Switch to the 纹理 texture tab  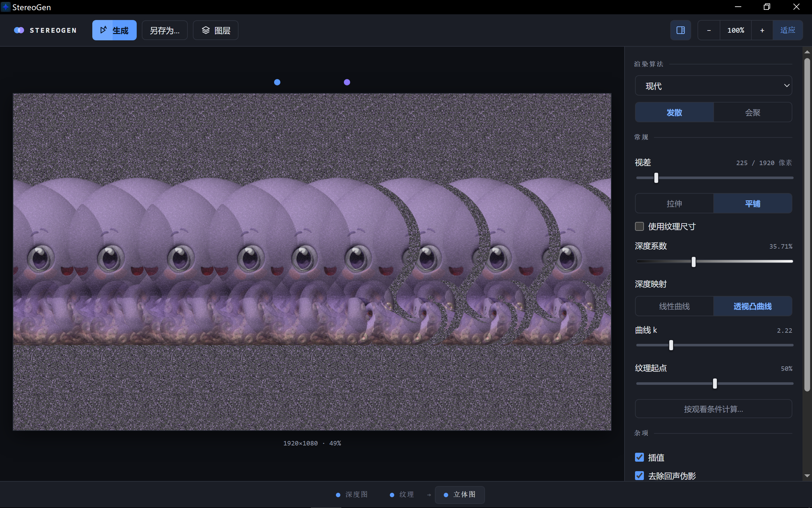[402, 495]
